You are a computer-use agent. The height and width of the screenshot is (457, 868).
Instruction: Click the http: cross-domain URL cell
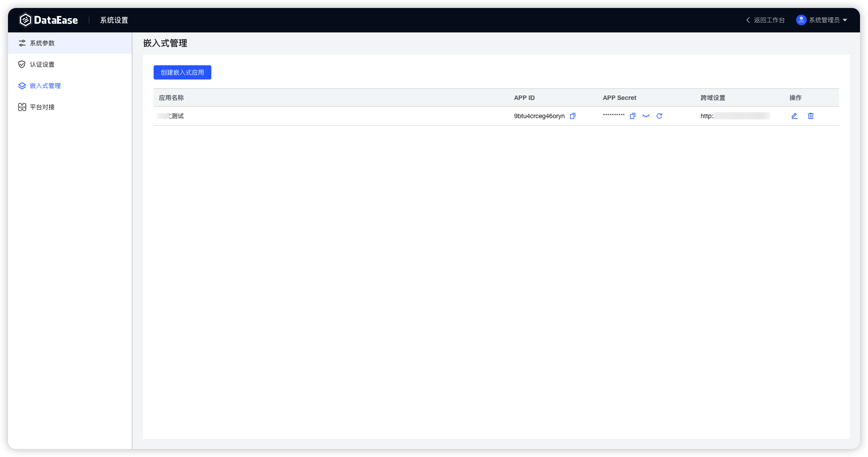coord(735,116)
